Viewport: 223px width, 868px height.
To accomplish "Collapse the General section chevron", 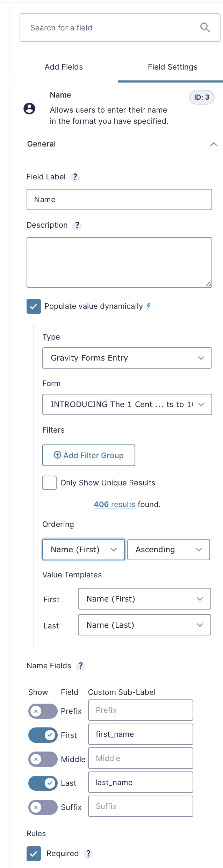I will pyautogui.click(x=214, y=144).
